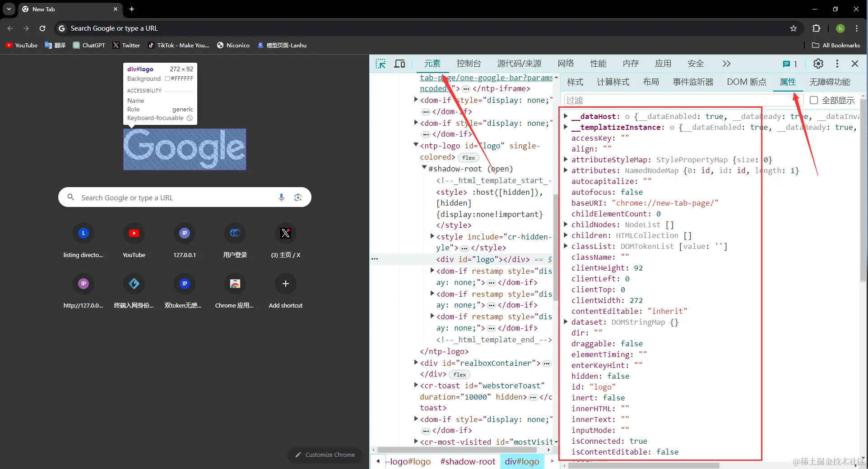Open the Chrome 应用 shortcut tile

tap(235, 292)
